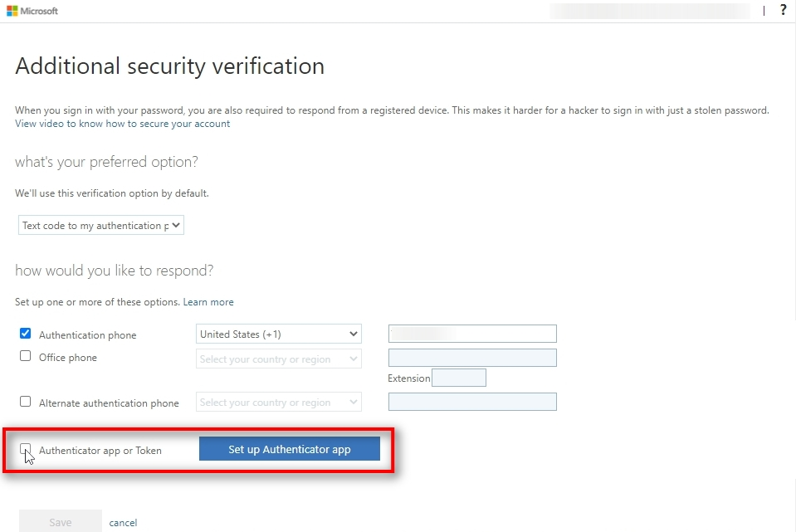Check the Authenticator app or Token box
Viewport: 796px width, 532px height.
click(25, 449)
